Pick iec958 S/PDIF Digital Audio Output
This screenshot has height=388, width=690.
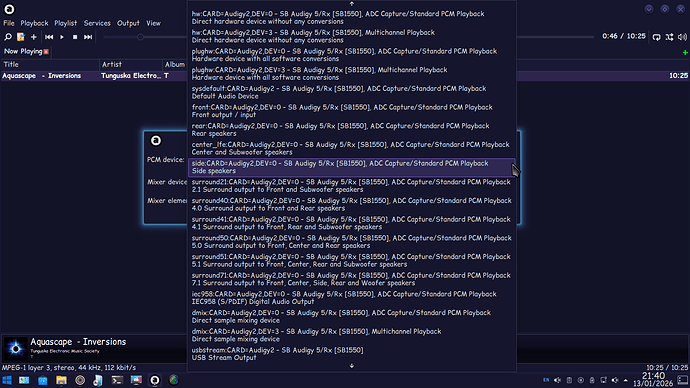click(352, 298)
